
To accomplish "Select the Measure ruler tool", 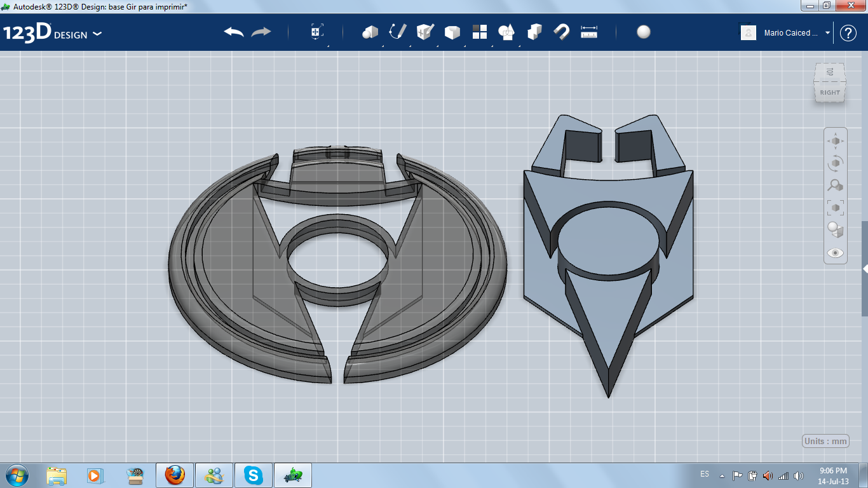I will [x=589, y=32].
